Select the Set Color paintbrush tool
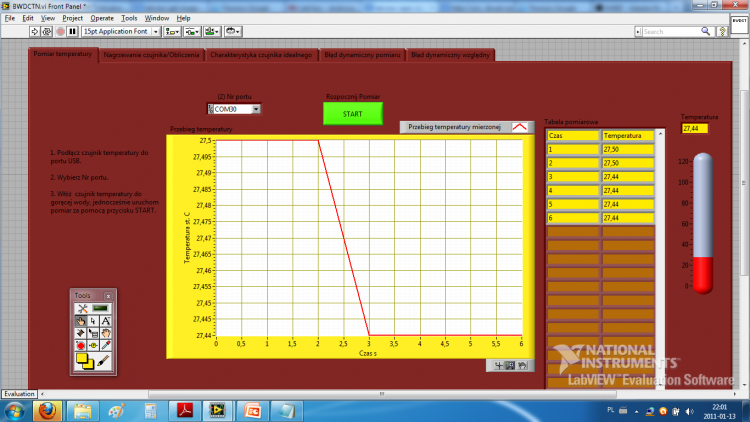 pyautogui.click(x=103, y=361)
